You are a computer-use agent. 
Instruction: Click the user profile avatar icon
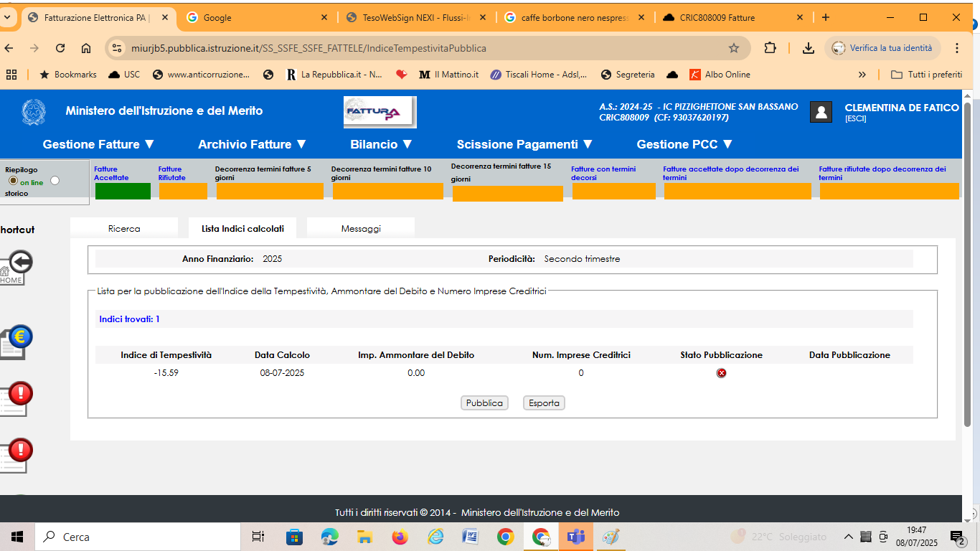point(821,112)
